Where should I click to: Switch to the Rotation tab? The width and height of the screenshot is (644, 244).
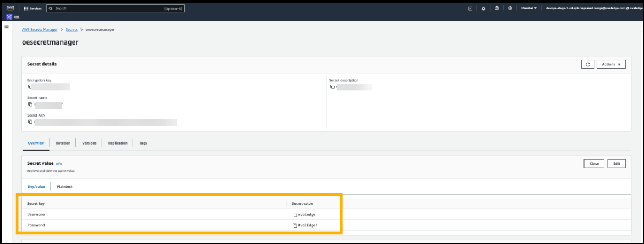coord(63,143)
